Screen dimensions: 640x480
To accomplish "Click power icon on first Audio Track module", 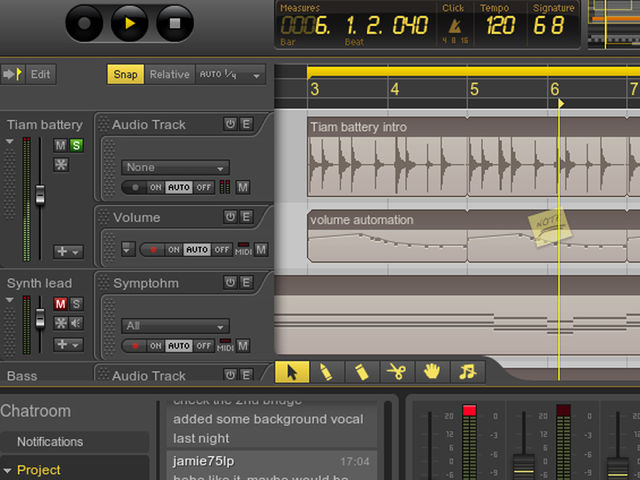I will pos(230,124).
